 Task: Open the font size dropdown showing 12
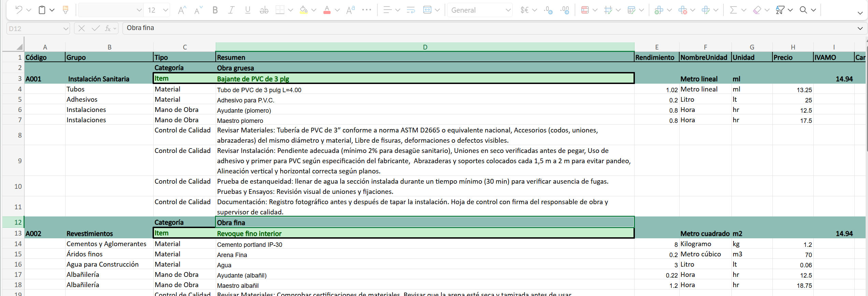tap(166, 10)
